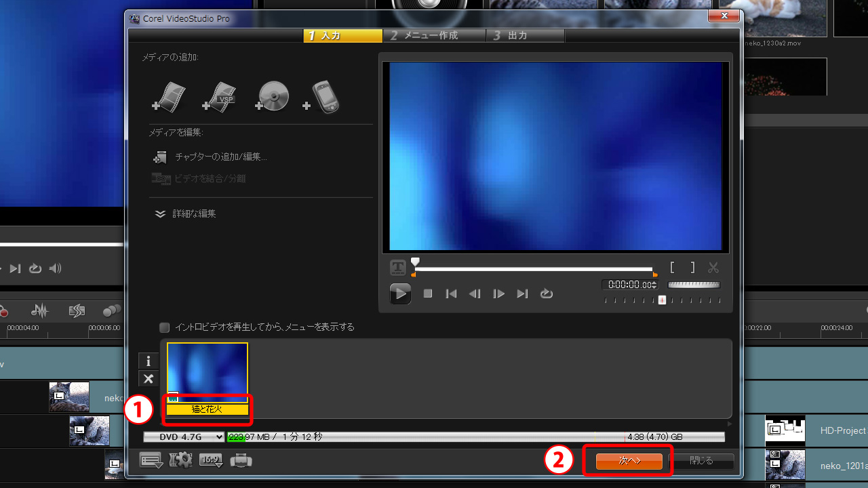Click the preview scrubber handle
Image resolution: width=868 pixels, height=488 pixels.
[x=415, y=262]
